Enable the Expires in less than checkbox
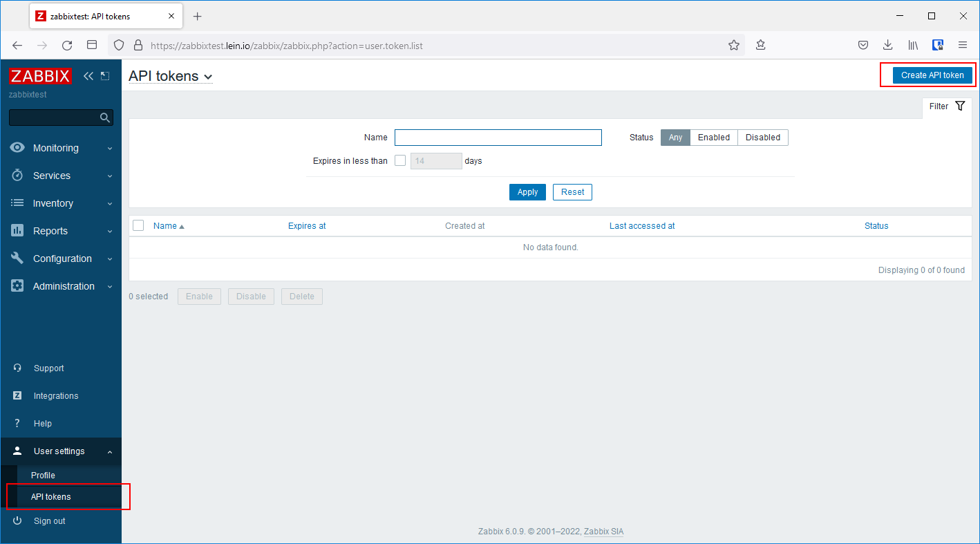The height and width of the screenshot is (544, 980). (x=400, y=160)
